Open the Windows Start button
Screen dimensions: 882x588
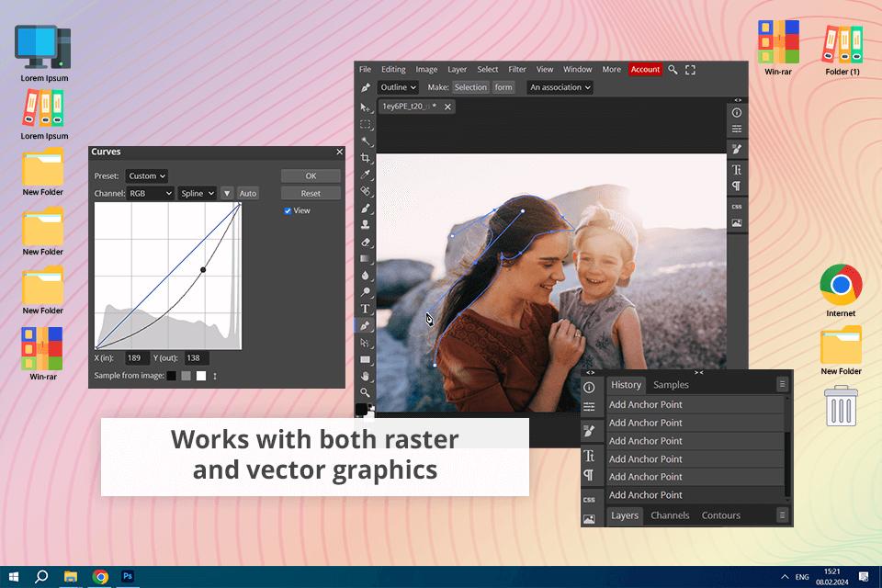[x=14, y=576]
